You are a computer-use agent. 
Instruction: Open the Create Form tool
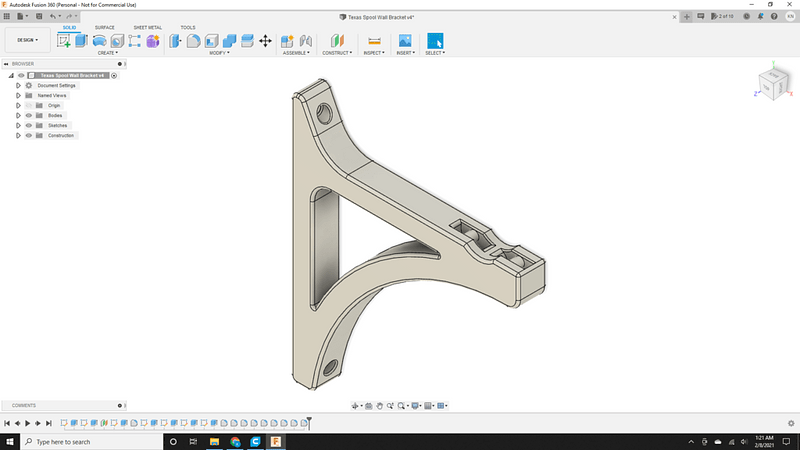153,41
